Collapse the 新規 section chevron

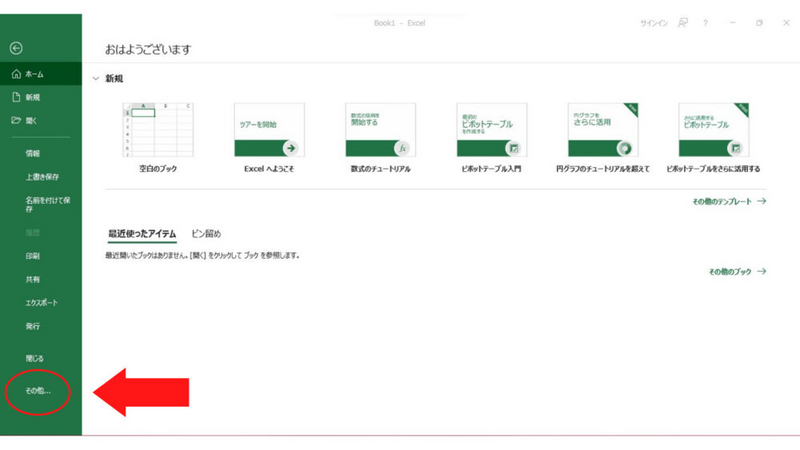[96, 79]
